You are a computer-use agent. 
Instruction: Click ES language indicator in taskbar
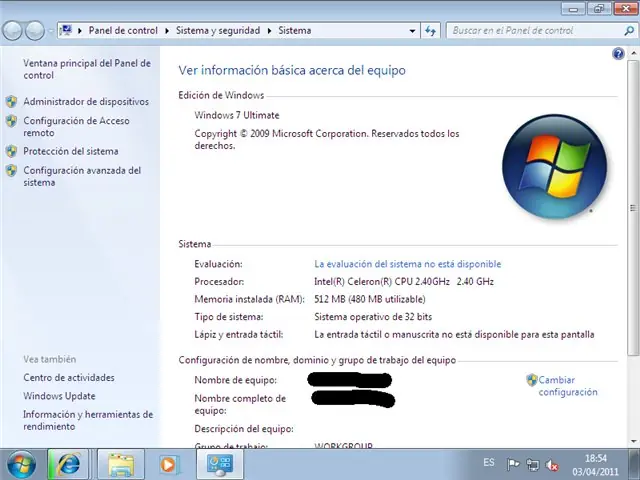tap(489, 462)
